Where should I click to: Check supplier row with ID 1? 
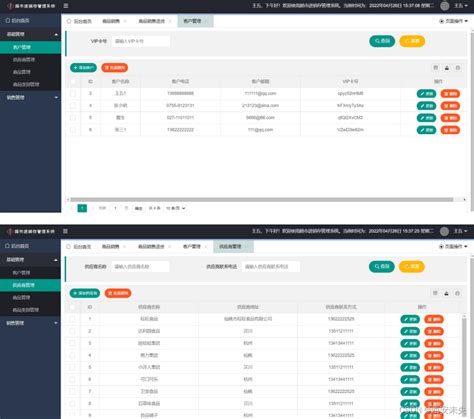pyautogui.click(x=72, y=319)
